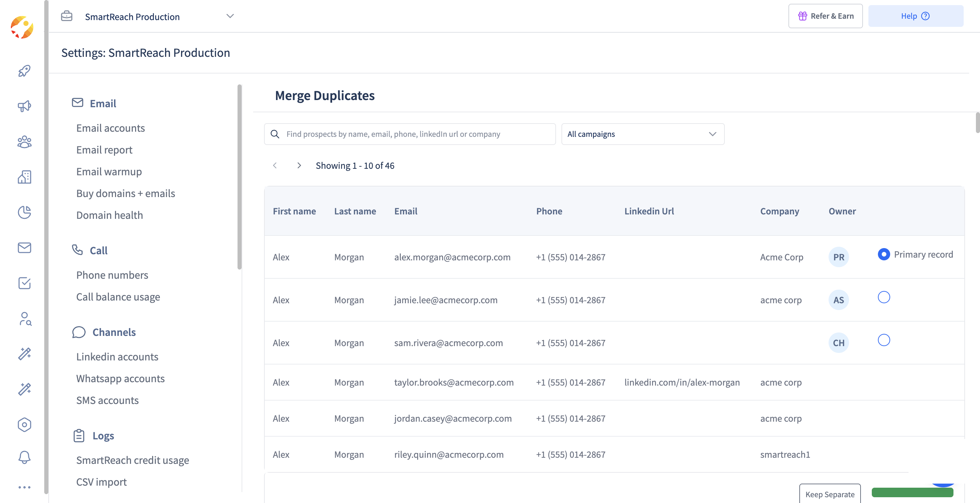980x503 pixels.
Task: Click the search magnifier icon
Action: (275, 134)
